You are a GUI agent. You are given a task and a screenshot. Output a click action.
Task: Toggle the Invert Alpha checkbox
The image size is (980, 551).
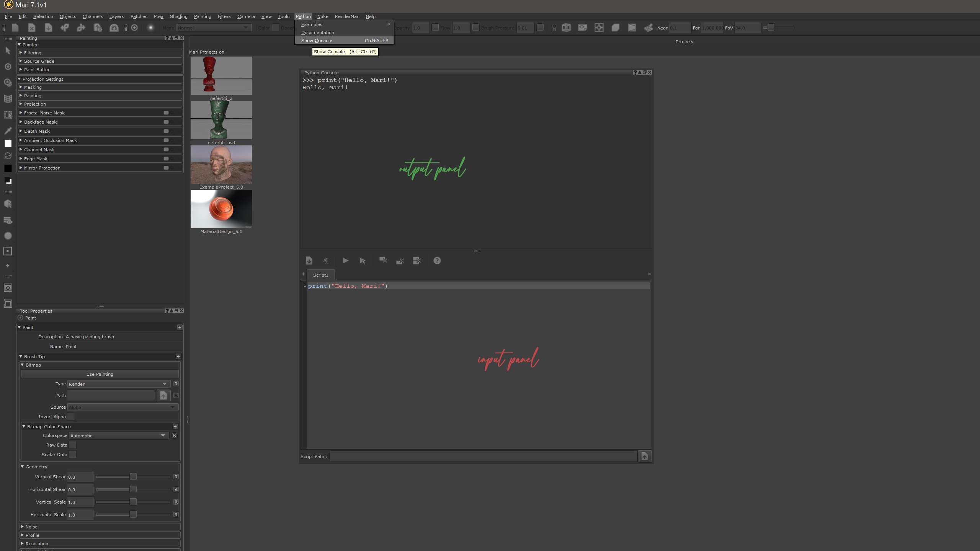coord(71,417)
